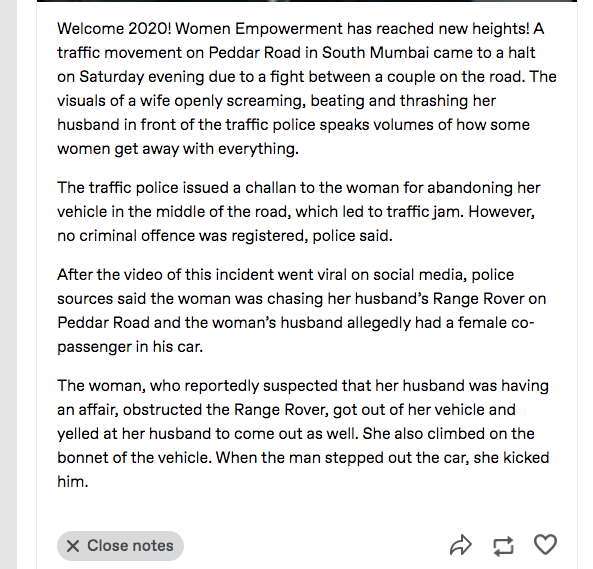The image size is (593, 569).
Task: Click the words "South Mumbai" in the text
Action: tap(375, 53)
